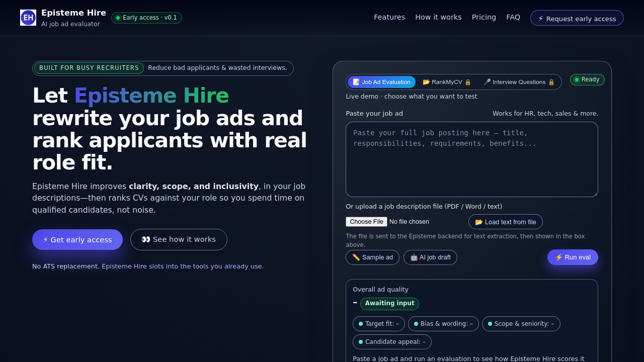Click inside the job ad paste box

(471, 159)
